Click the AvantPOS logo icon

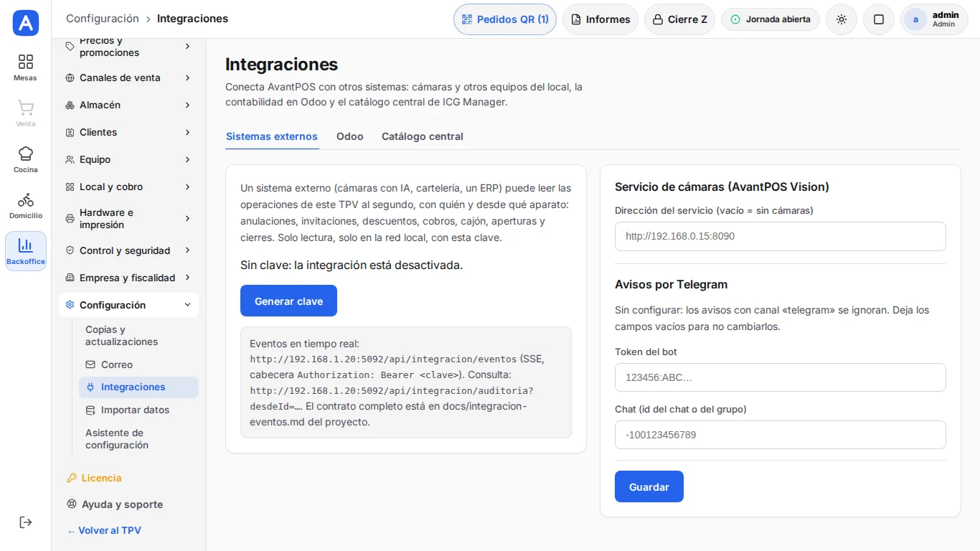click(x=26, y=23)
